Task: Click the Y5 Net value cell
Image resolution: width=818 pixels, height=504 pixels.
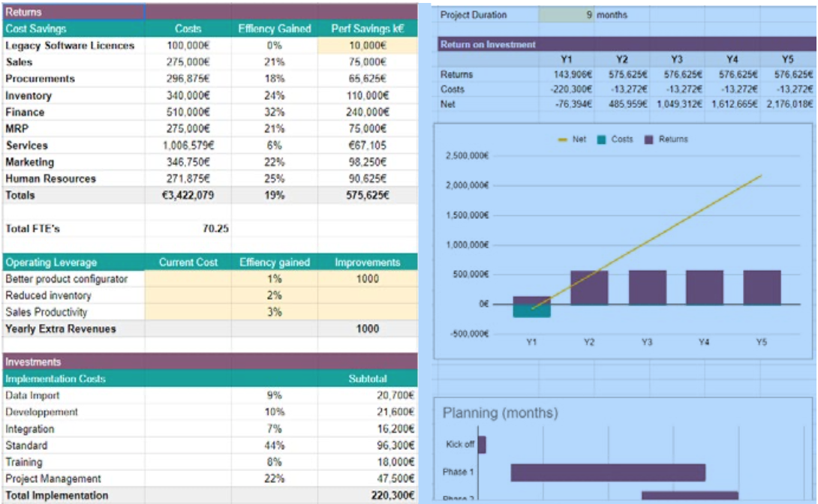Action: point(789,104)
